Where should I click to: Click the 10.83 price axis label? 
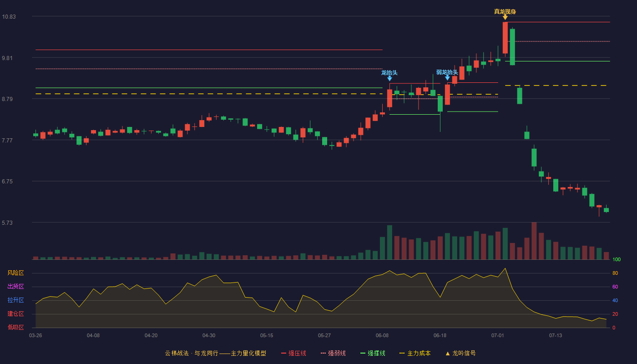9,17
